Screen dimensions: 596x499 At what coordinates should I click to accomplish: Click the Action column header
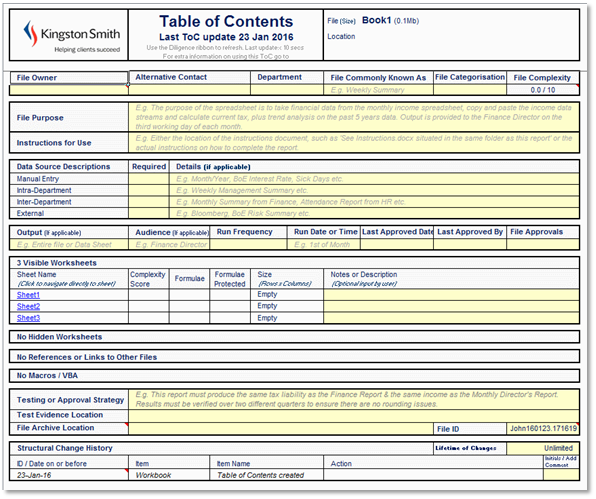(341, 464)
